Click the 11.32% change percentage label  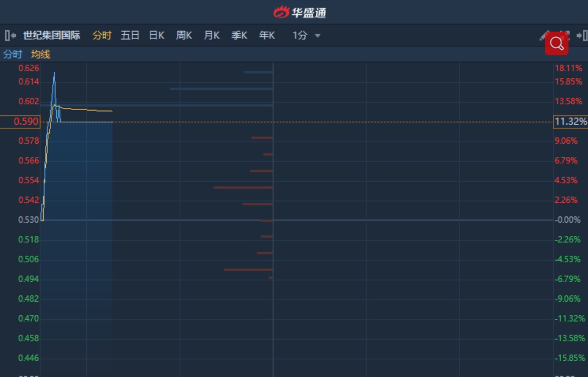pos(570,122)
